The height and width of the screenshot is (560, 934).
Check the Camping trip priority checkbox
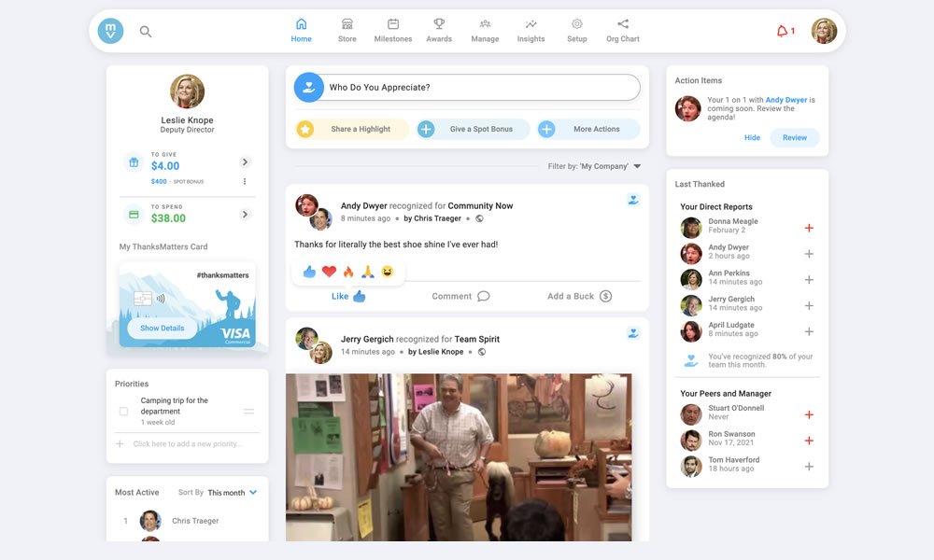tap(123, 411)
